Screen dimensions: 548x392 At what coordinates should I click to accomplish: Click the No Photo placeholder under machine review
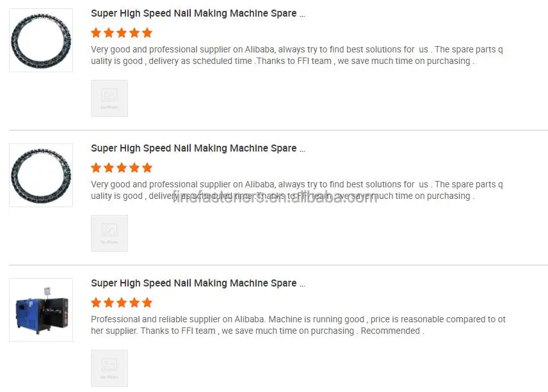click(x=109, y=368)
